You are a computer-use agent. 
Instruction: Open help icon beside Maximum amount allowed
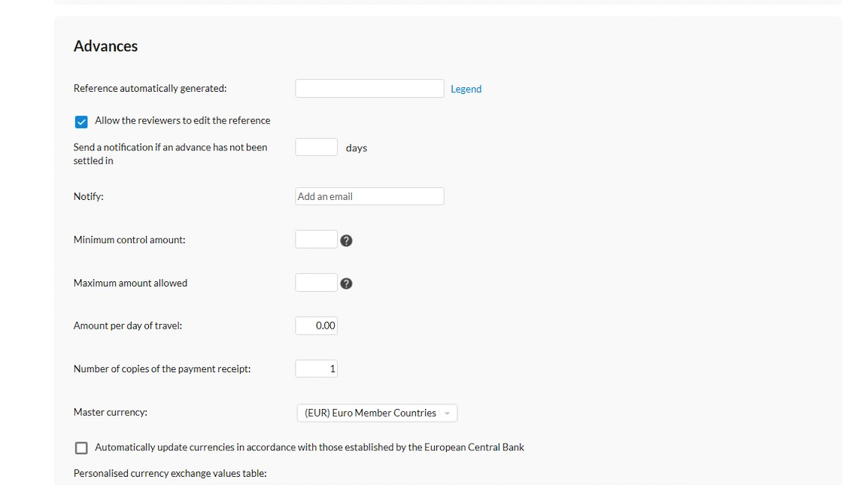[x=346, y=283]
